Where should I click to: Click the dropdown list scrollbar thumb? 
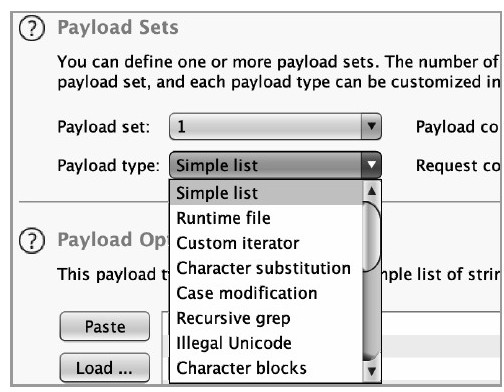click(x=371, y=237)
